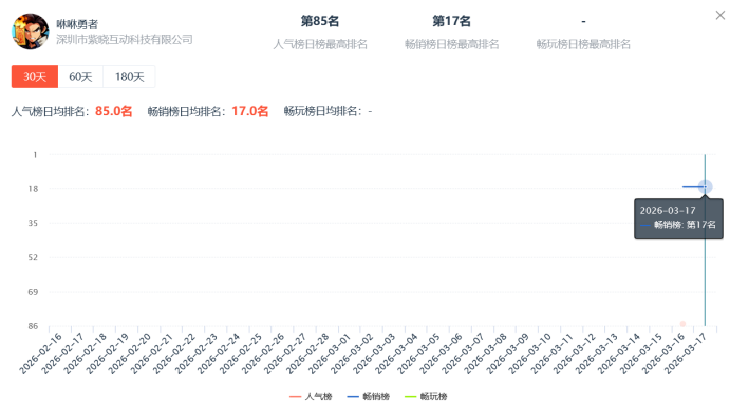Switch to the 60天 tab
The height and width of the screenshot is (408, 730).
[x=80, y=77]
